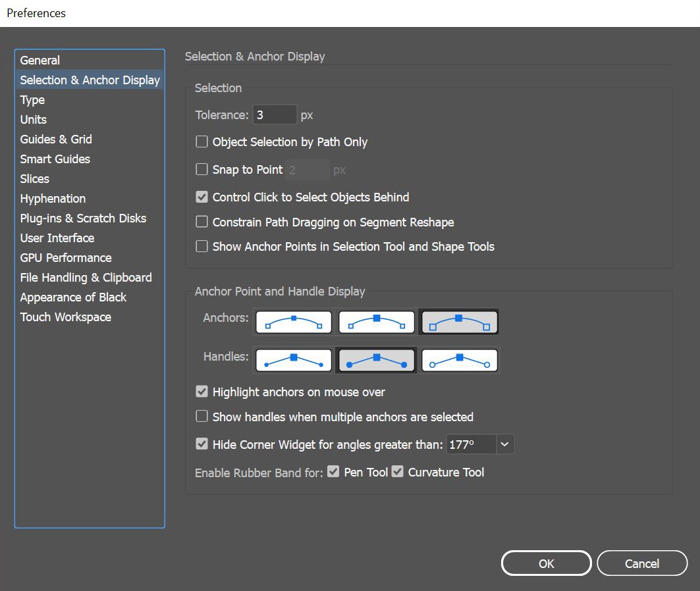Screen dimensions: 700x591
Task: Cancel the Preferences dialog
Action: coord(641,563)
